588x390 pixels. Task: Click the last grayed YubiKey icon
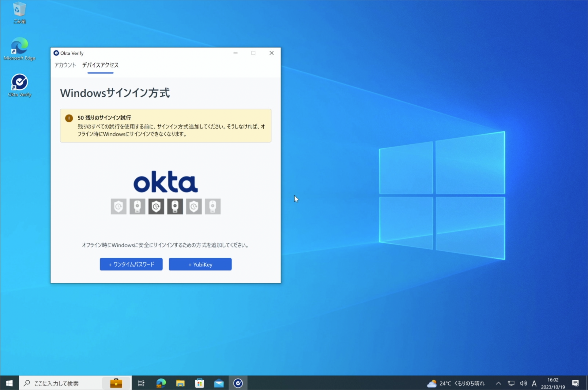(213, 206)
